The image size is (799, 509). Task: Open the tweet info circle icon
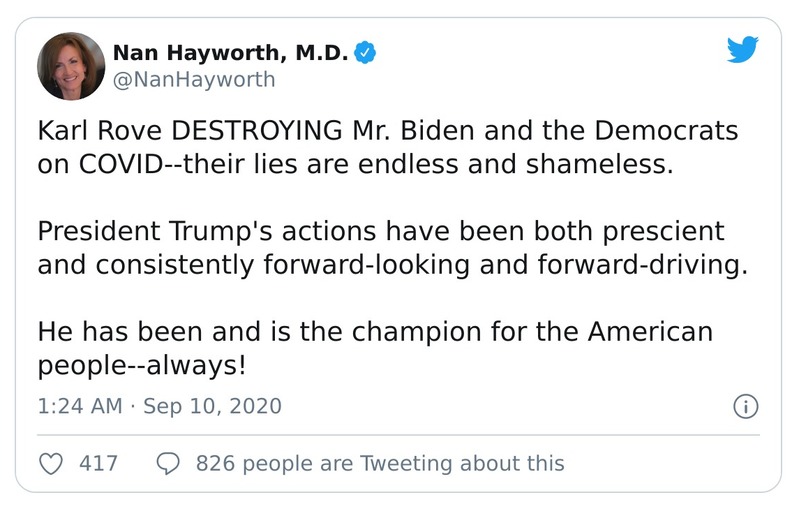pyautogui.click(x=746, y=406)
